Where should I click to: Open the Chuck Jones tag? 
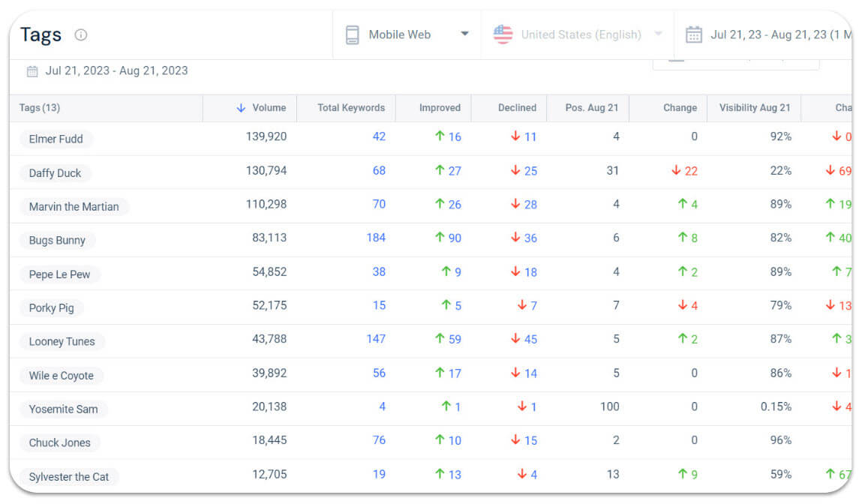point(59,442)
